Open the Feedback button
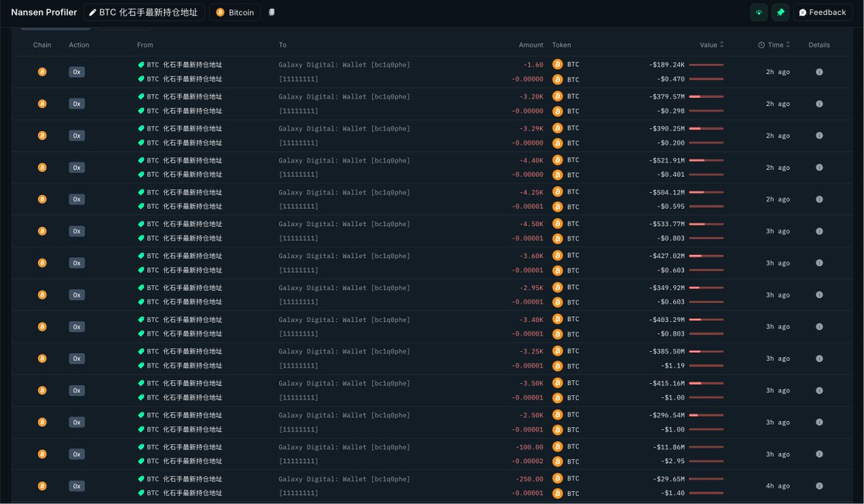The height and width of the screenshot is (504, 864). point(823,12)
